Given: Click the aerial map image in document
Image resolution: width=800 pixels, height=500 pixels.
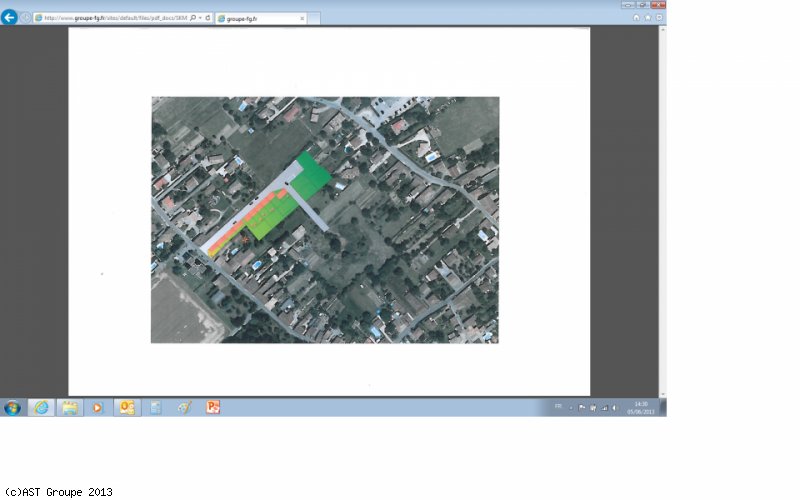Looking at the screenshot, I should [x=325, y=220].
